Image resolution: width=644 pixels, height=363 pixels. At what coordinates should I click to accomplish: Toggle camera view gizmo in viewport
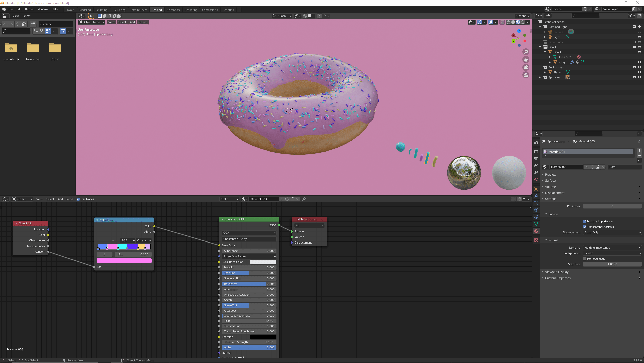click(526, 67)
